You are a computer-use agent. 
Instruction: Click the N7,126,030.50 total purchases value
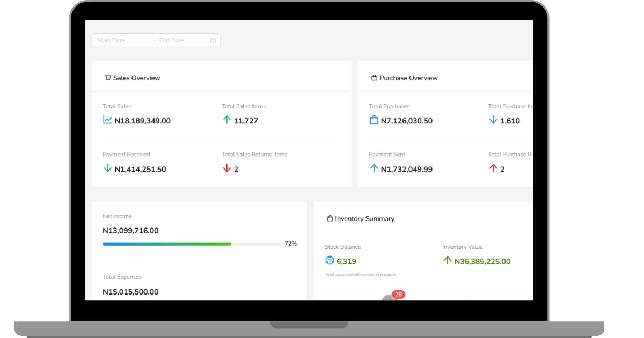pos(407,121)
